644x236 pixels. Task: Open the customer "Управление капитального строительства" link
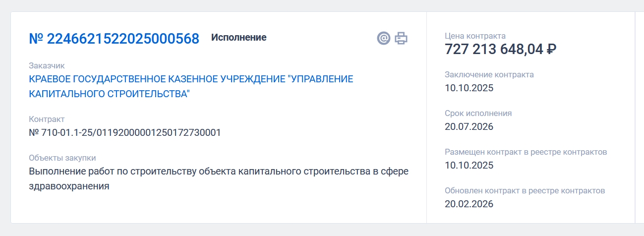191,86
